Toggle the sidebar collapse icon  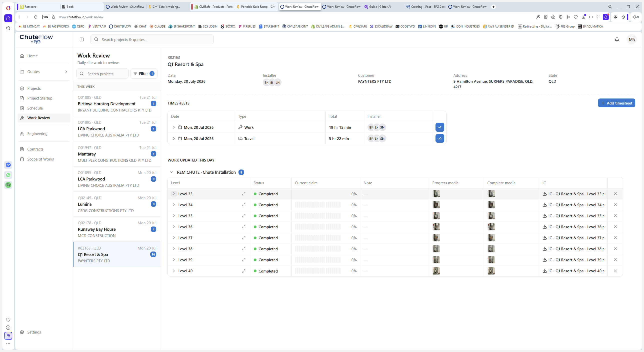point(81,39)
